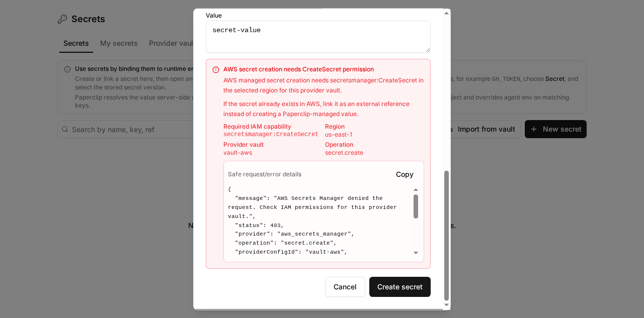The image size is (644, 318).
Task: Copy the safe request/error details
Action: pos(405,174)
